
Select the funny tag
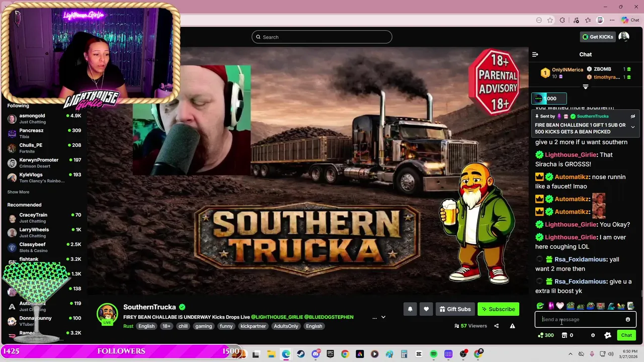(x=226, y=326)
